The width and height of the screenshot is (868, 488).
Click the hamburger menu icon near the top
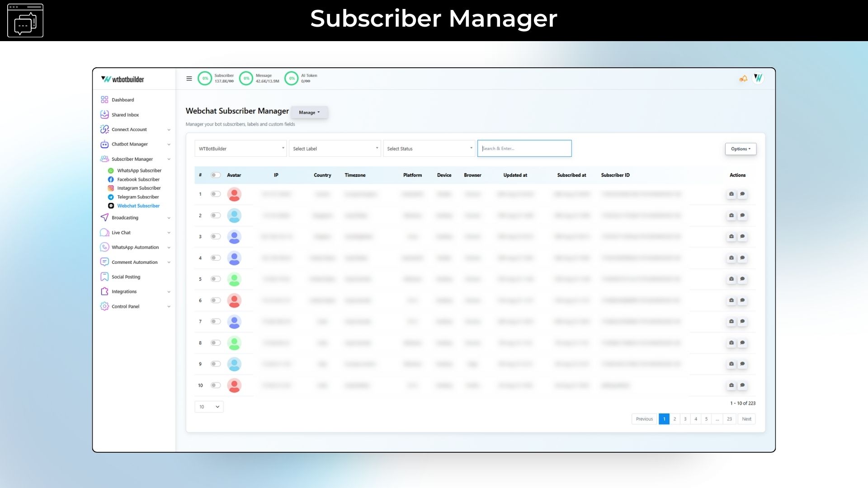coord(189,78)
